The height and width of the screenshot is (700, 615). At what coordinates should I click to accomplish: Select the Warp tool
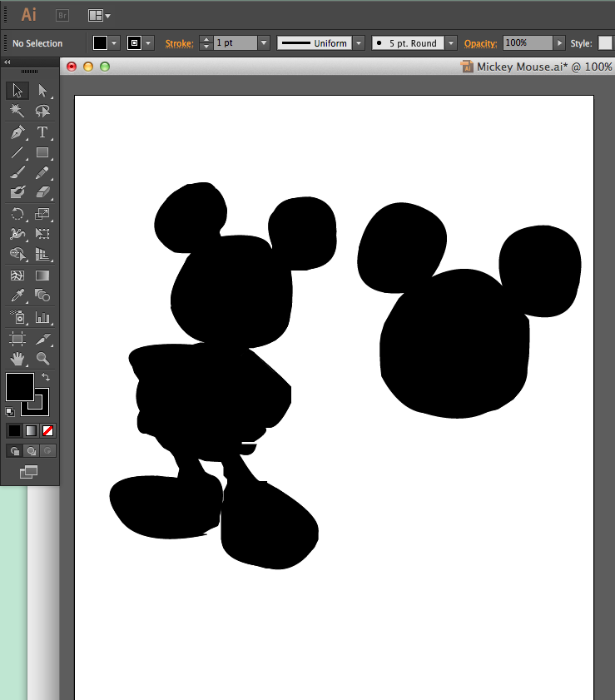(x=17, y=234)
